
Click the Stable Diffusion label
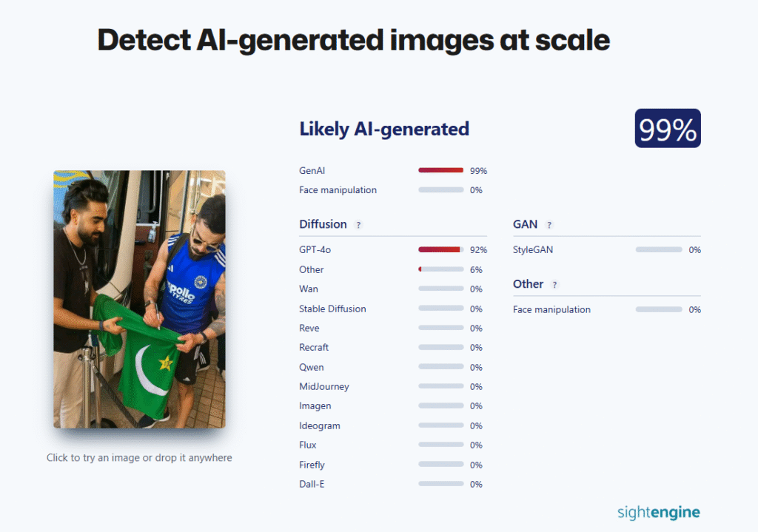[x=332, y=309]
